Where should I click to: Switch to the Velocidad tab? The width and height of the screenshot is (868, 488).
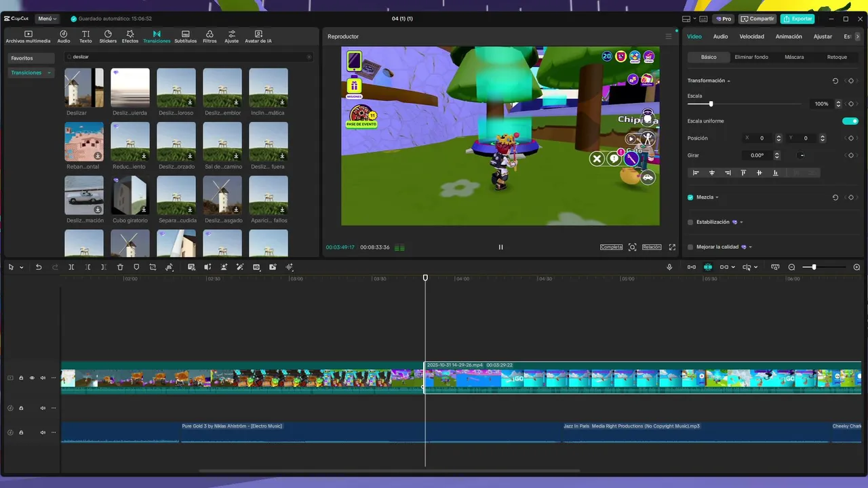[x=751, y=37]
